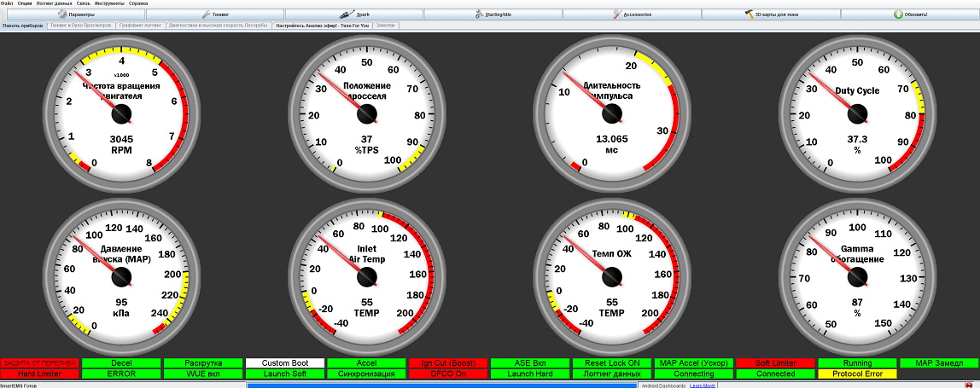This screenshot has height=388, width=980.
Task: Open the Accessories tools toolbar button
Action: tap(632, 14)
